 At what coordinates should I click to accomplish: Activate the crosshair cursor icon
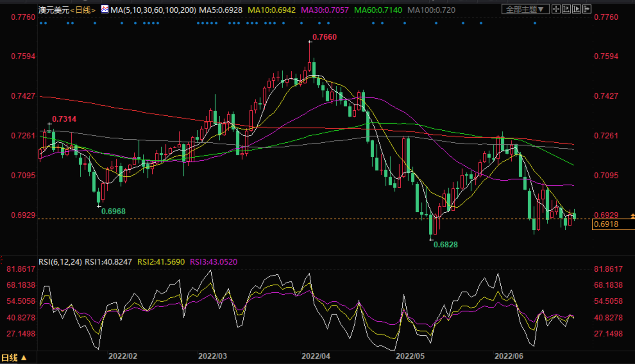556,9
